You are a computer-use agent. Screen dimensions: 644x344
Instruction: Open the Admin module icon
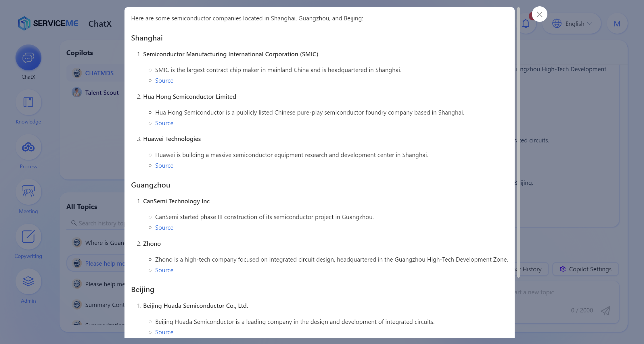coord(28,281)
